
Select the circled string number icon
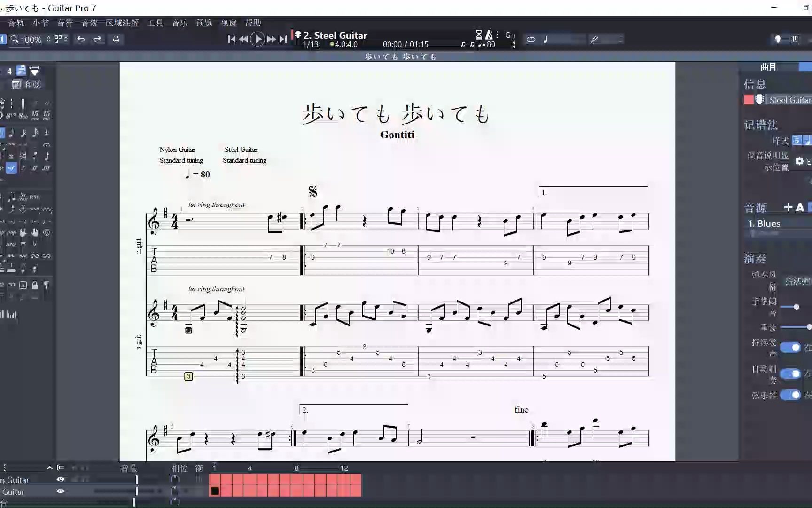pyautogui.click(x=47, y=232)
